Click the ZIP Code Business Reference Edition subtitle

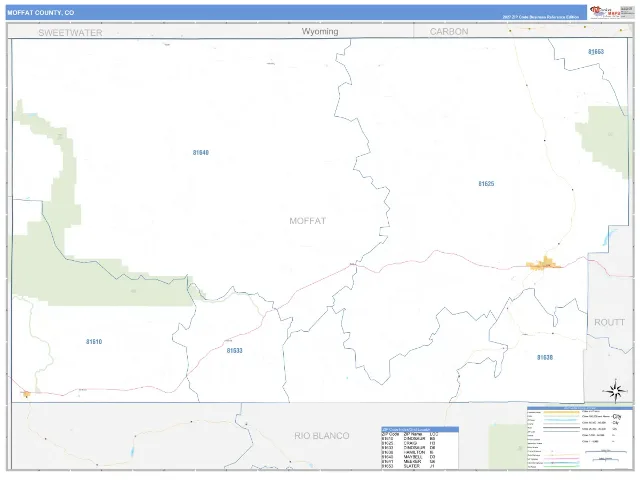[540, 17]
